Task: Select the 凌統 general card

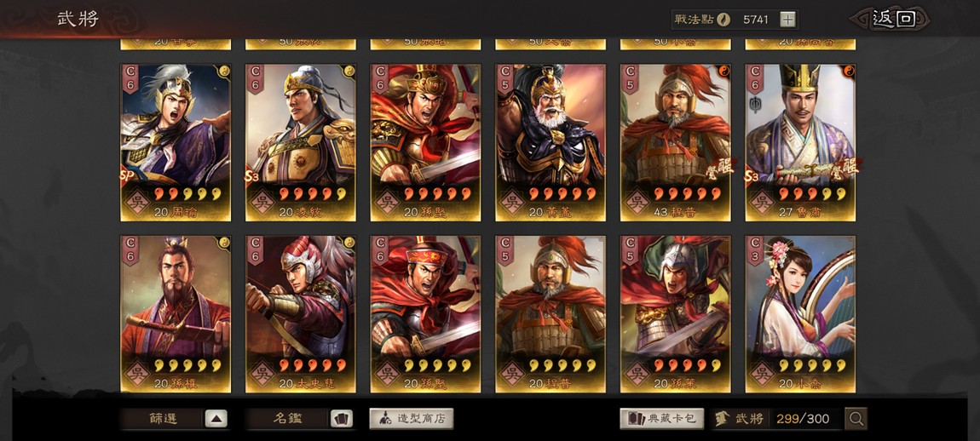Action: pyautogui.click(x=301, y=142)
